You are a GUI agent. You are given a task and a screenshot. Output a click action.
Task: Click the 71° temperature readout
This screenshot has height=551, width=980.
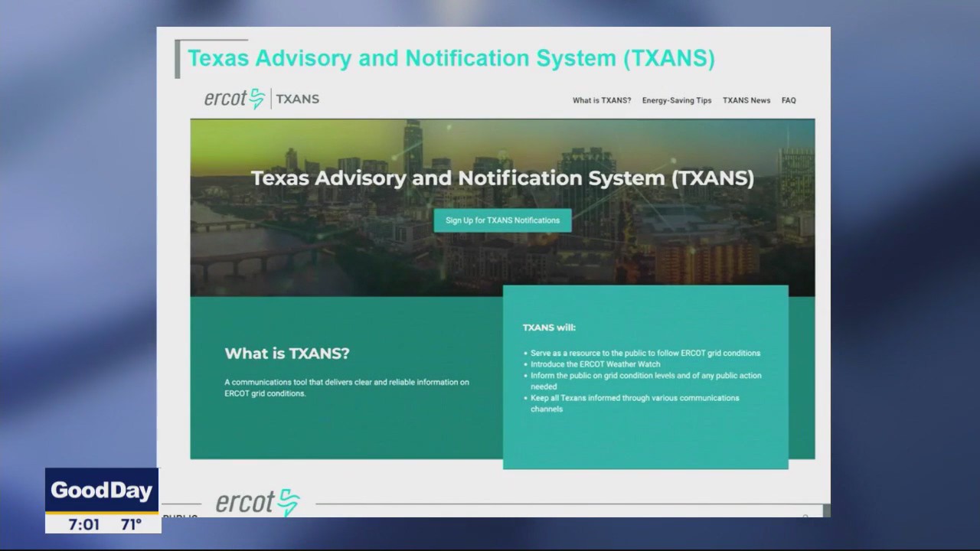point(131,525)
